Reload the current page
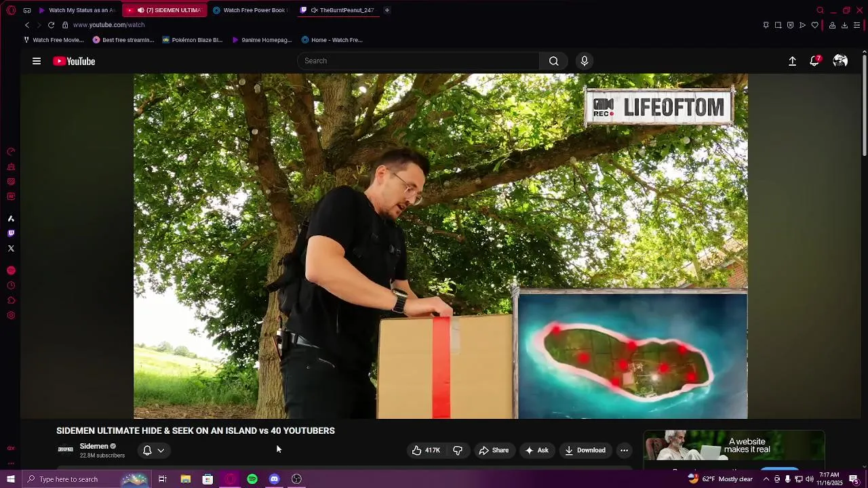The height and width of the screenshot is (488, 868). [x=51, y=25]
